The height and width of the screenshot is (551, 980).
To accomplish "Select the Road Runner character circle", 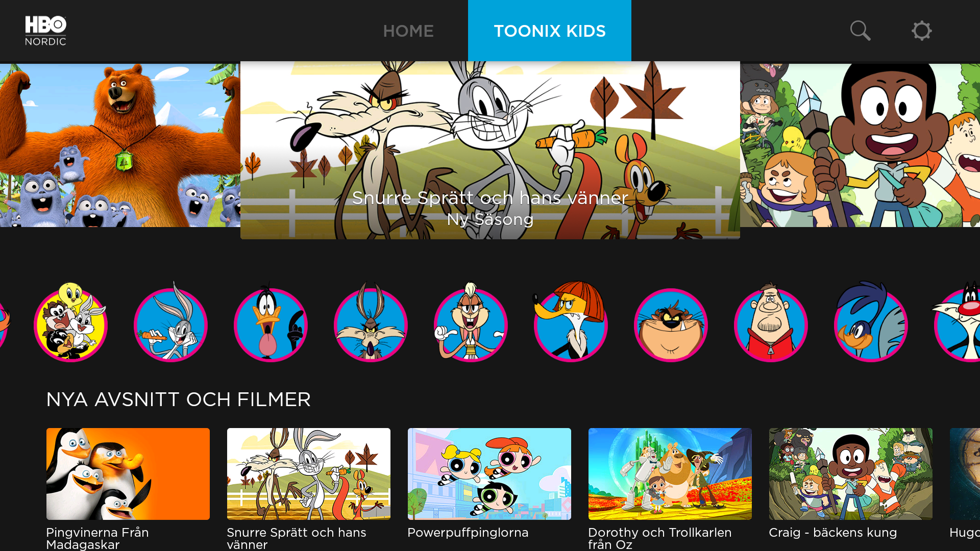I will tap(871, 322).
